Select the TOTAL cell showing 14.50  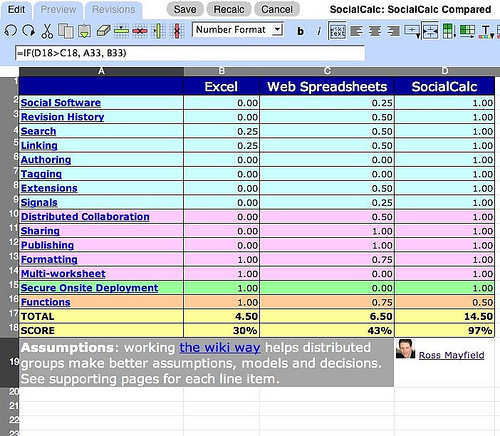point(445,316)
